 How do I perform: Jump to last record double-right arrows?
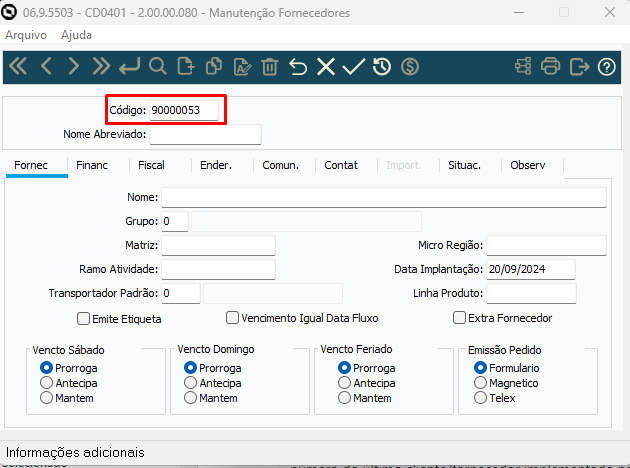101,66
